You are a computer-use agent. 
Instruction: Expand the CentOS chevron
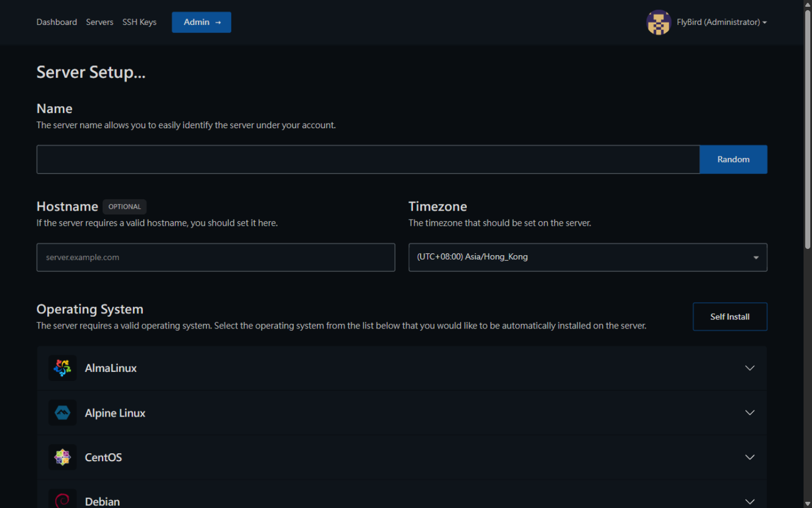point(750,457)
